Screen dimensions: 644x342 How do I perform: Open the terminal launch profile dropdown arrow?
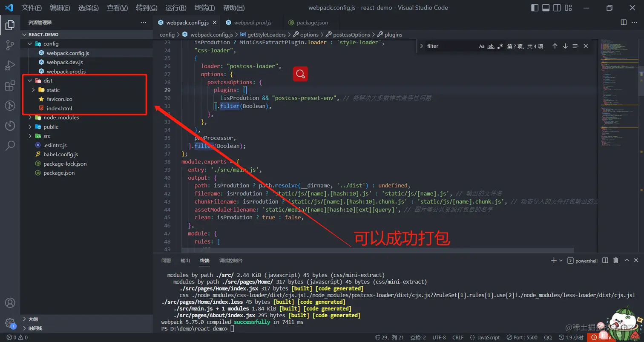coord(561,260)
